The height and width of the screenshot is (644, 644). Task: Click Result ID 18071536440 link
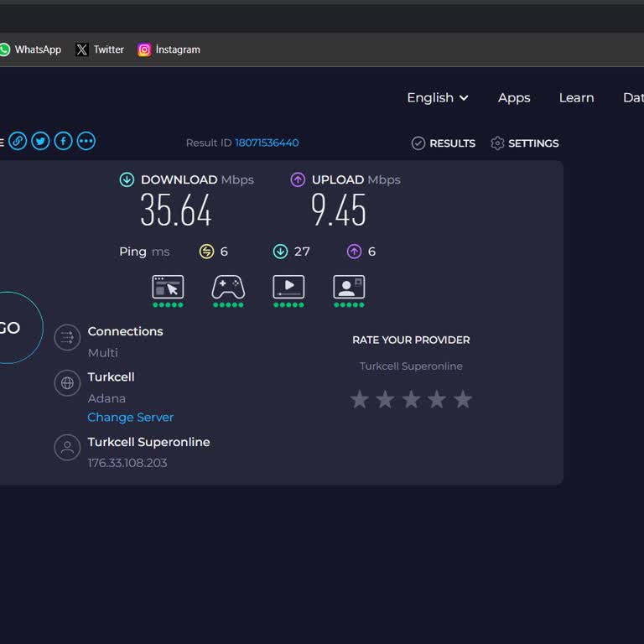(x=267, y=143)
